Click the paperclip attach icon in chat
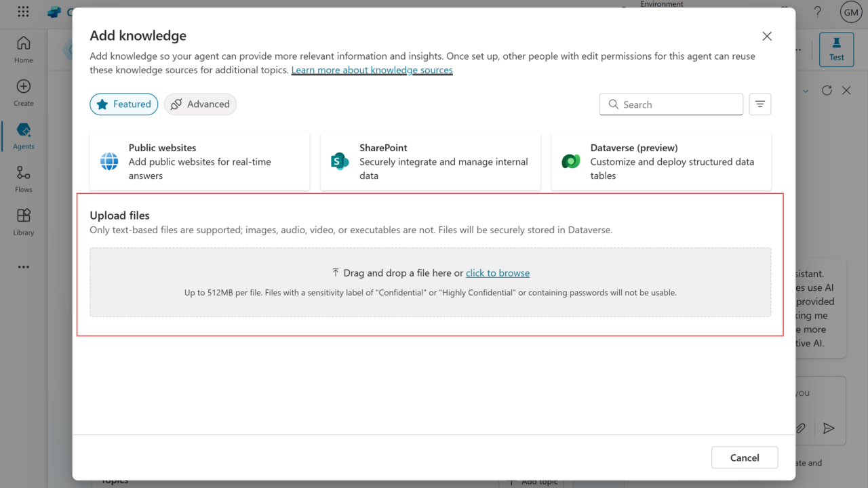 point(801,428)
